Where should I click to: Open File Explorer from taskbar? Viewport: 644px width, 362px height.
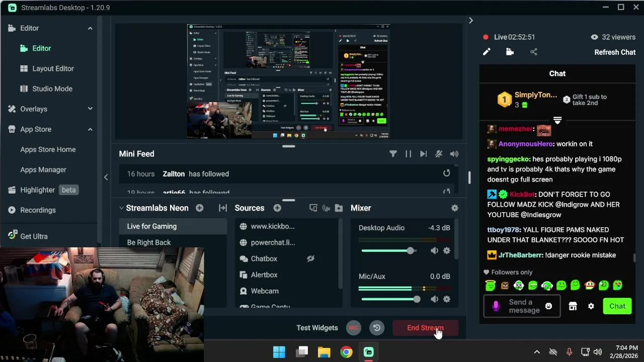tap(324, 352)
